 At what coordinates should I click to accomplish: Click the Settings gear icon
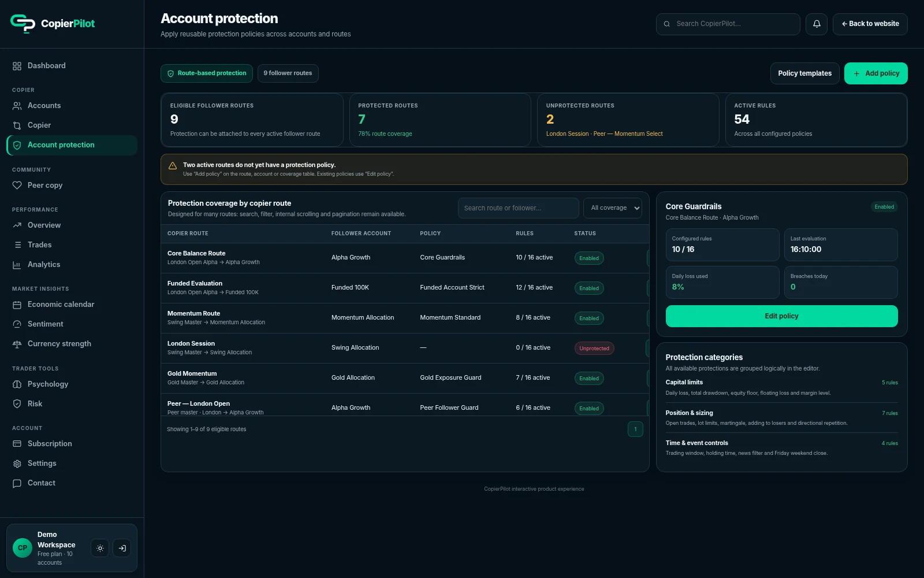point(17,464)
